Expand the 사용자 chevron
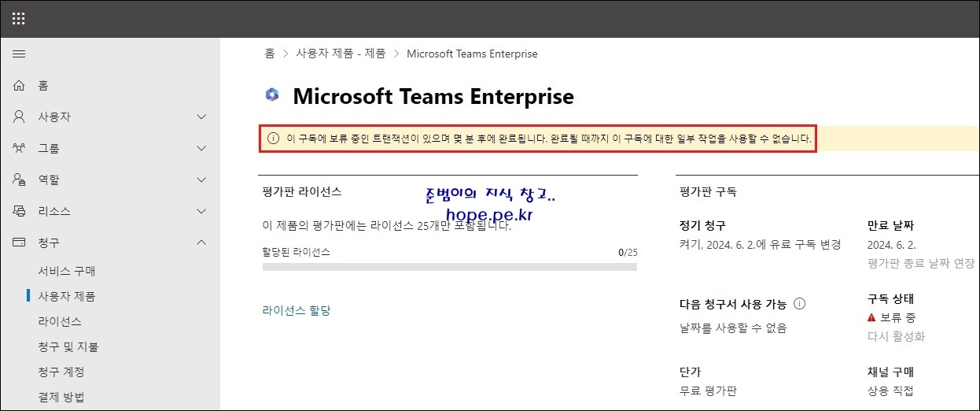The height and width of the screenshot is (411, 980). coord(201,117)
